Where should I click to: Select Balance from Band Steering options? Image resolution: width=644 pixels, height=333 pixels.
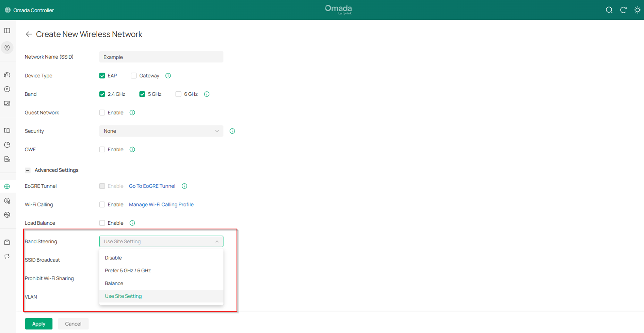click(x=114, y=283)
